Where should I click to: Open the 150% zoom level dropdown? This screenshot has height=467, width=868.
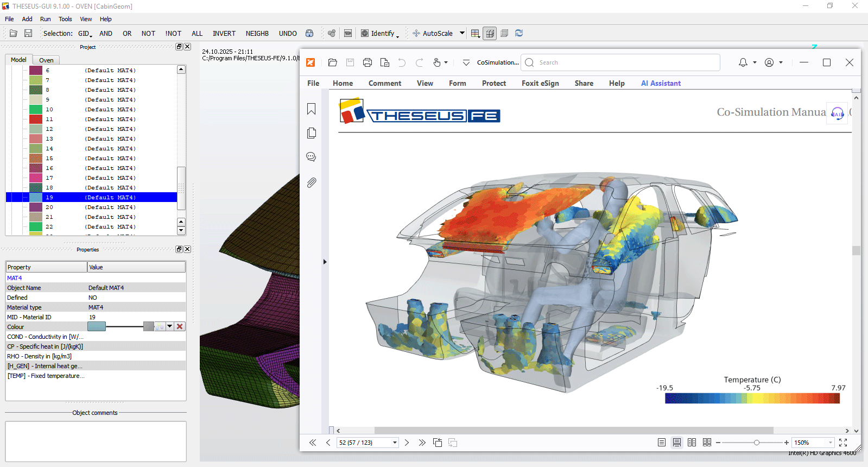(830, 443)
